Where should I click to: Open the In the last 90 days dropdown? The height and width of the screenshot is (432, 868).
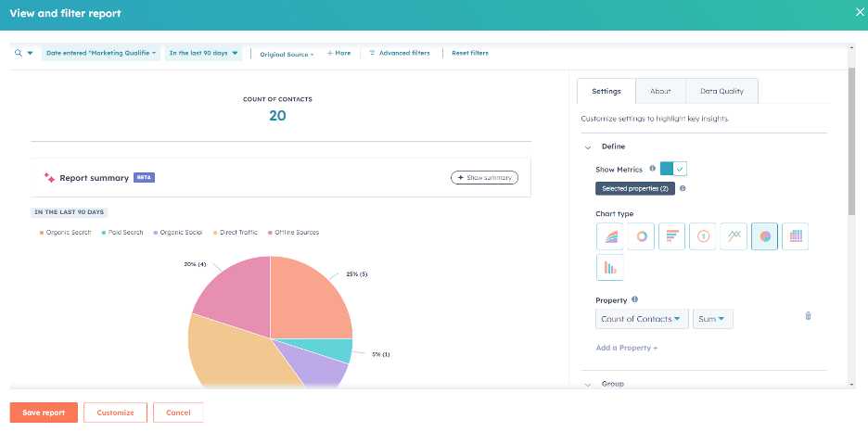[204, 54]
